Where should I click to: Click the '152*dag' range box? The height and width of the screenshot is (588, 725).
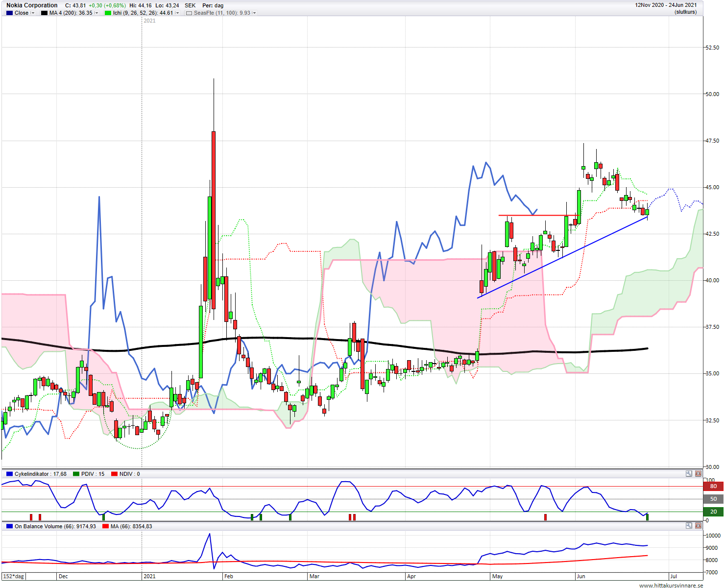14,576
